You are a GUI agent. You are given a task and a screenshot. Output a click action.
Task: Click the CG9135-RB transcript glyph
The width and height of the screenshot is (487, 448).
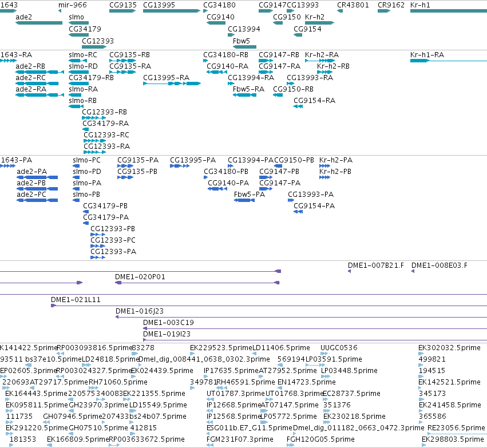coord(122,61)
